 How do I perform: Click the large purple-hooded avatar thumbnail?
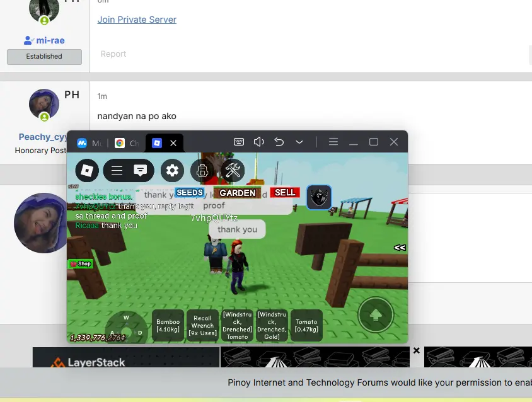click(41, 223)
